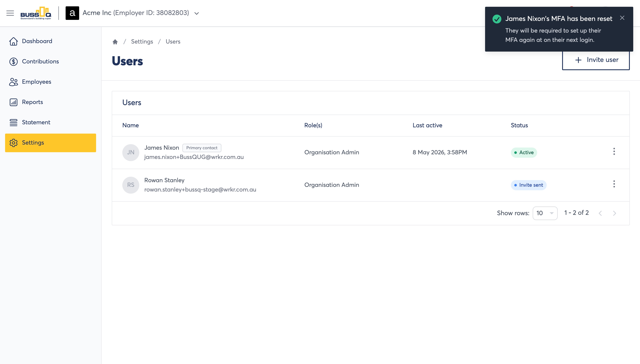Click the Acme Inc company avatar
Viewport: 640px width, 364px height.
tap(72, 13)
